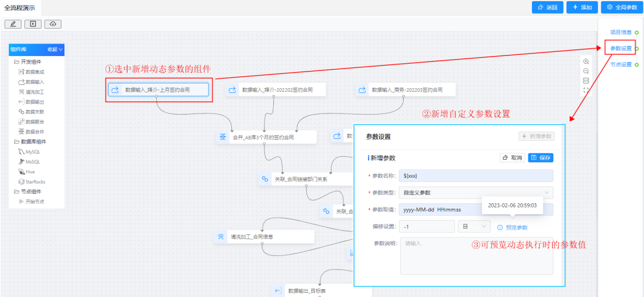Screen dimensions: 644x297
Task: Click the 预览参数 link
Action: coord(516,227)
